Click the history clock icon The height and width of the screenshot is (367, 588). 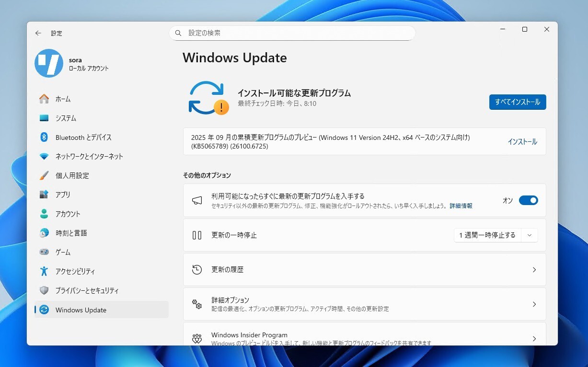(197, 270)
